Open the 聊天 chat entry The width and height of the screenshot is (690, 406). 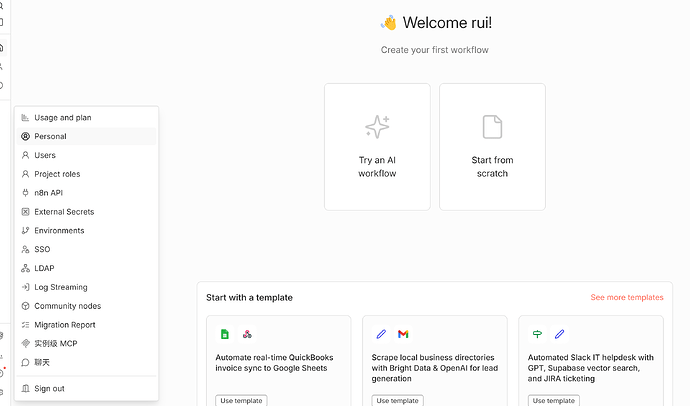(x=86, y=362)
